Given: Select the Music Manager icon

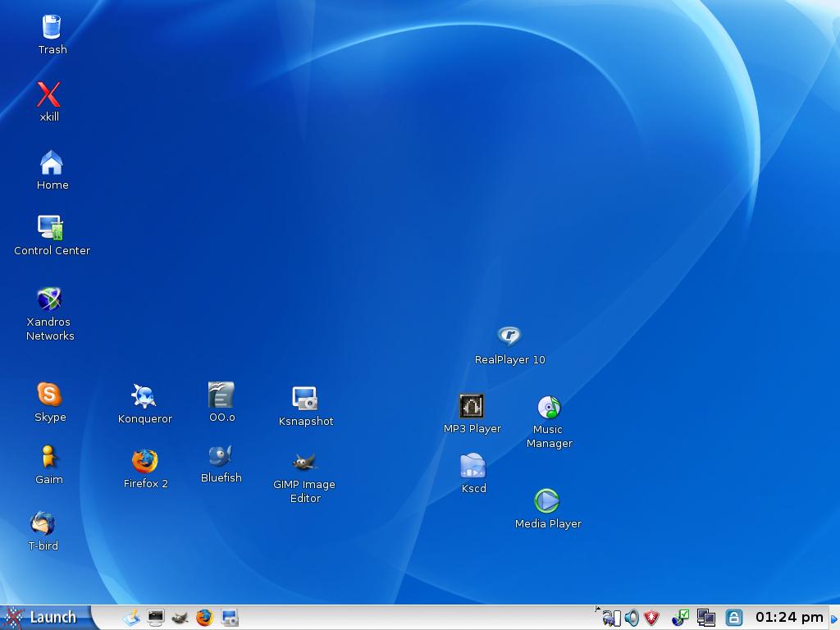Looking at the screenshot, I should (x=549, y=407).
